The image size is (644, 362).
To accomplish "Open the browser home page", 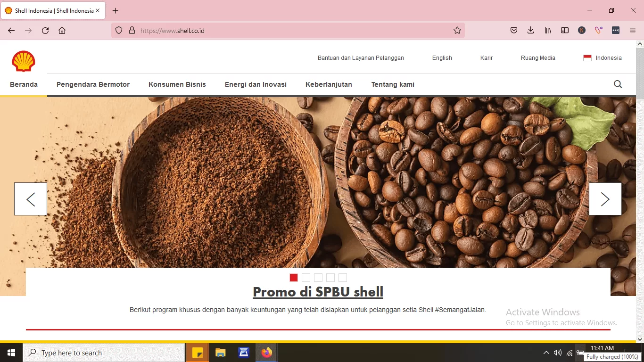I will point(62,31).
